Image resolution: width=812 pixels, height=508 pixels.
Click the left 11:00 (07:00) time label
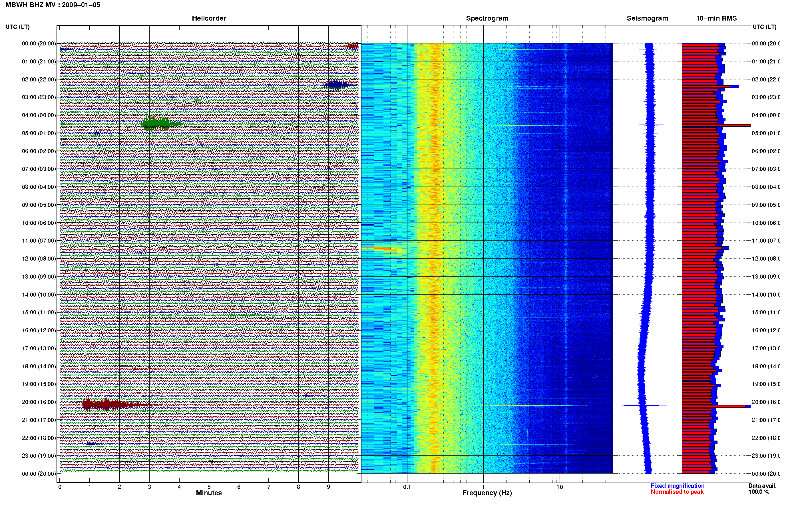pyautogui.click(x=39, y=241)
